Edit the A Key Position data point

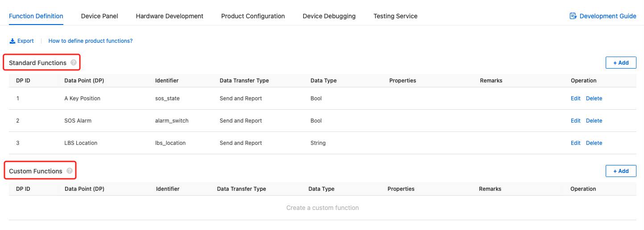tap(576, 99)
